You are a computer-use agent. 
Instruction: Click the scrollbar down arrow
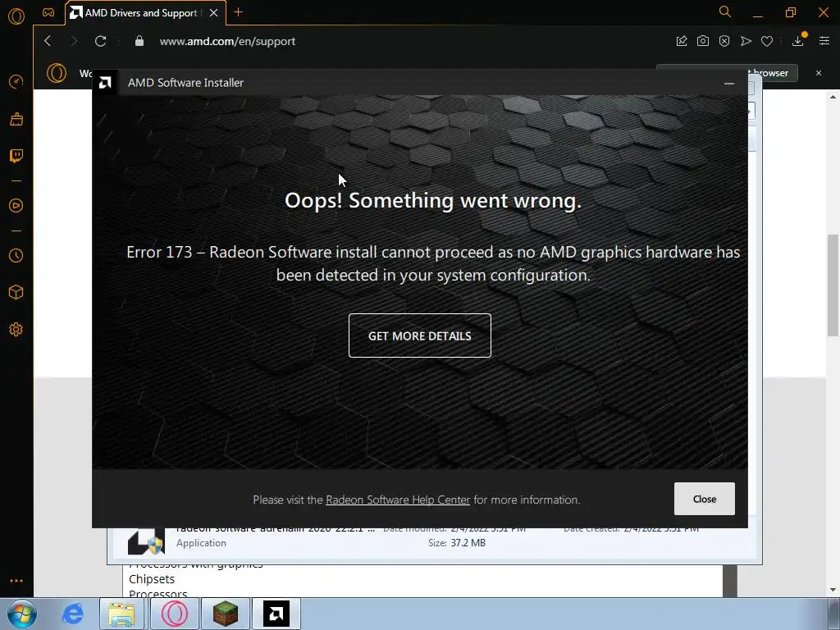coord(833,590)
